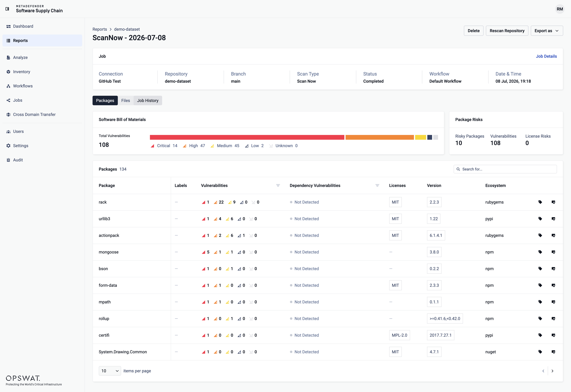The width and height of the screenshot is (571, 392).
Task: Click the Rescan Repository button
Action: [x=507, y=31]
